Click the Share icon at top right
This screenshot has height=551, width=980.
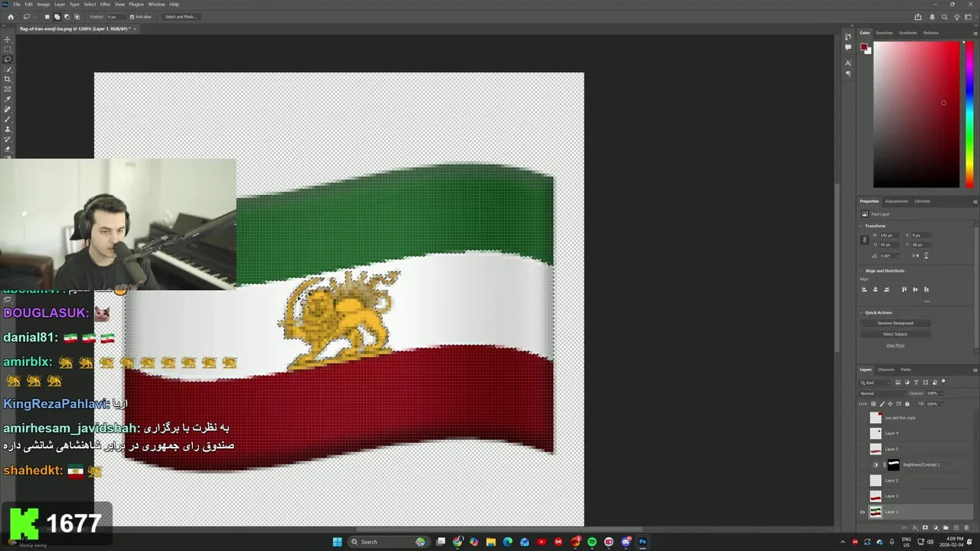pos(918,16)
